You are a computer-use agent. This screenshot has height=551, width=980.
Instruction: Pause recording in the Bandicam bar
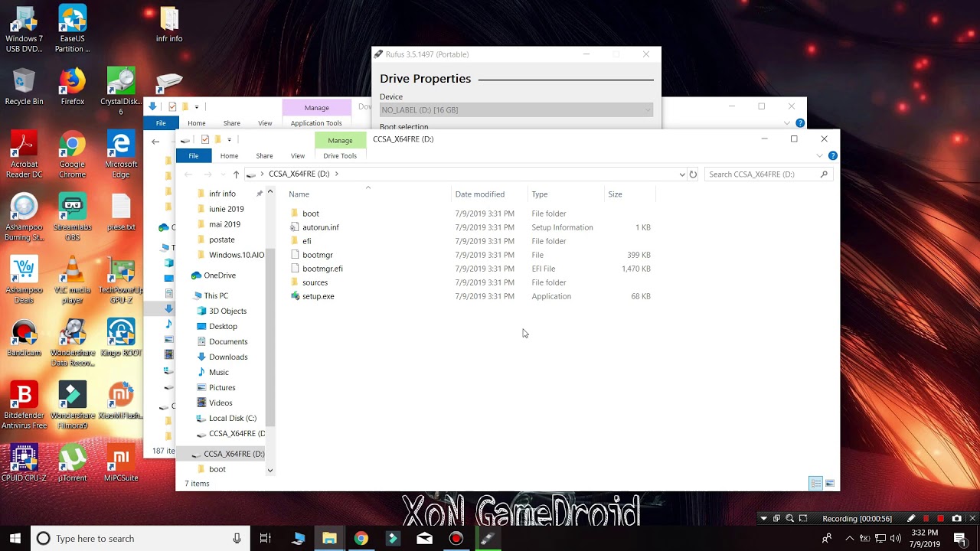click(926, 518)
